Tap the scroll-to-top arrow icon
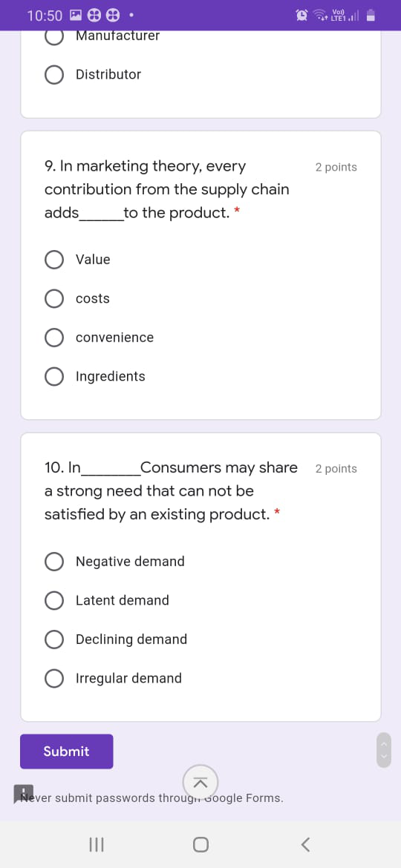This screenshot has height=868, width=401. (200, 782)
